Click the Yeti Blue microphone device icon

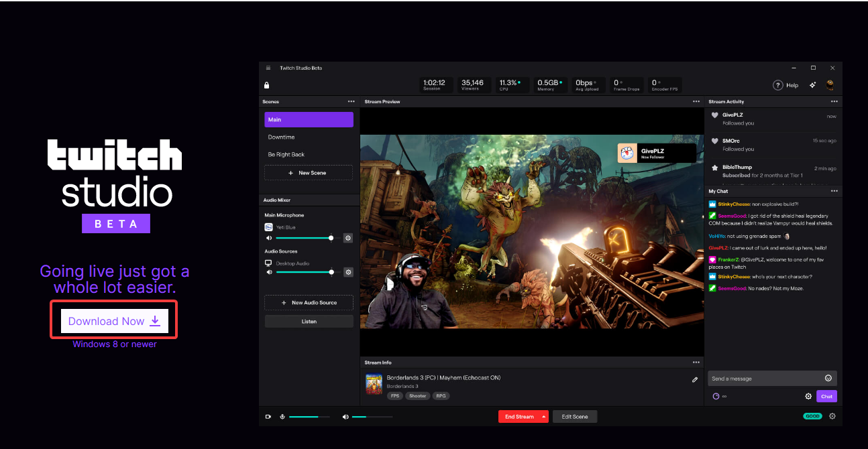pos(269,227)
